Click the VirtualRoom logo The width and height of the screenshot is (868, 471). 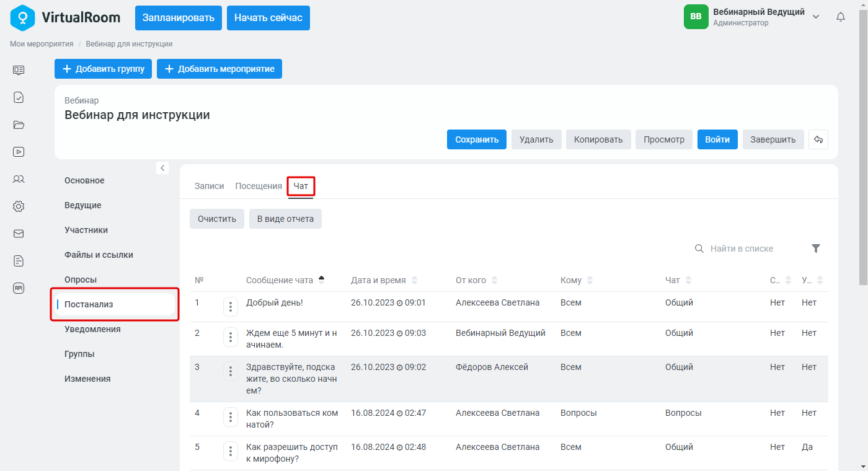coord(66,17)
